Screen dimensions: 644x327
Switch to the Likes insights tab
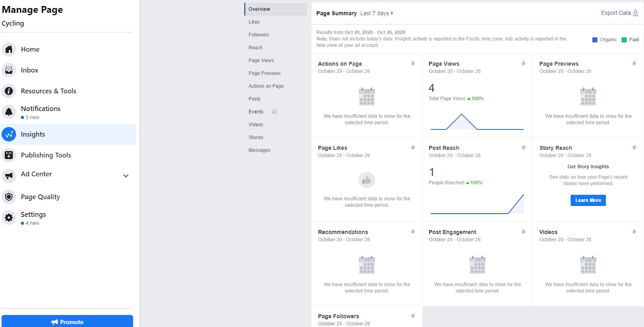254,22
